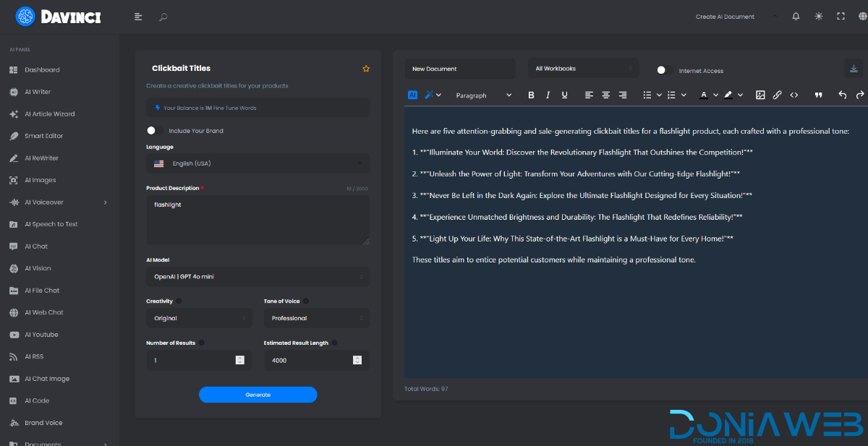Open AI Writer in the sidebar

tap(38, 92)
